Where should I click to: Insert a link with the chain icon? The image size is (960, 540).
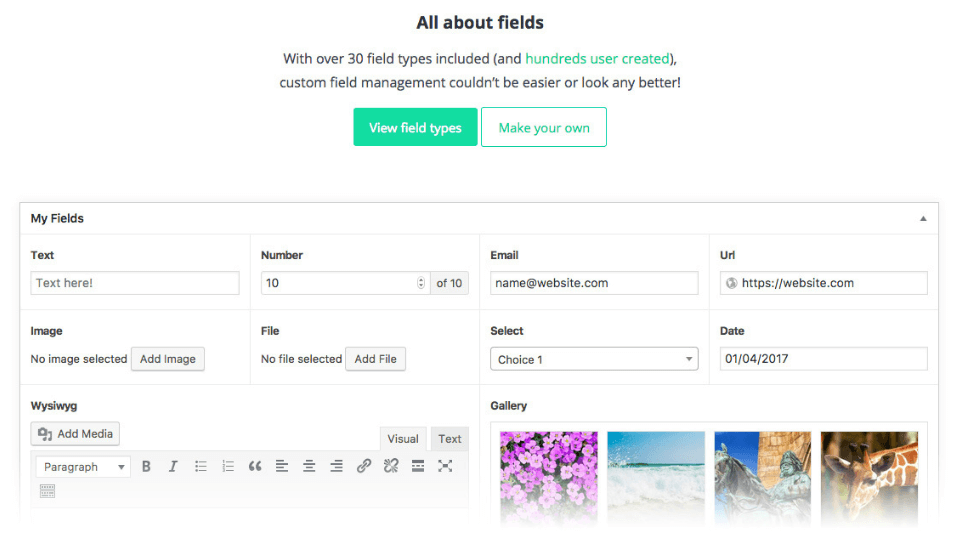364,467
